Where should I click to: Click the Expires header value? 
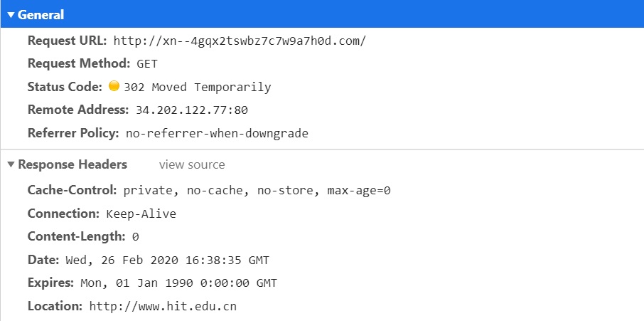tap(178, 283)
